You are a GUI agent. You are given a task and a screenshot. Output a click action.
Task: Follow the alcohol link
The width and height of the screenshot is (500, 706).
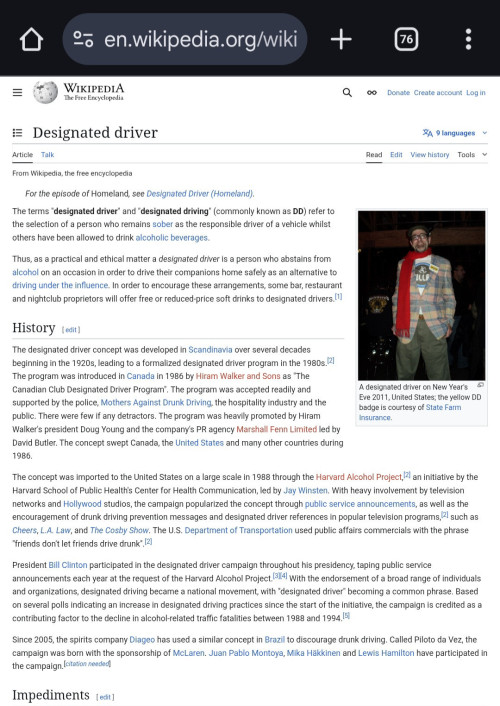[25, 272]
